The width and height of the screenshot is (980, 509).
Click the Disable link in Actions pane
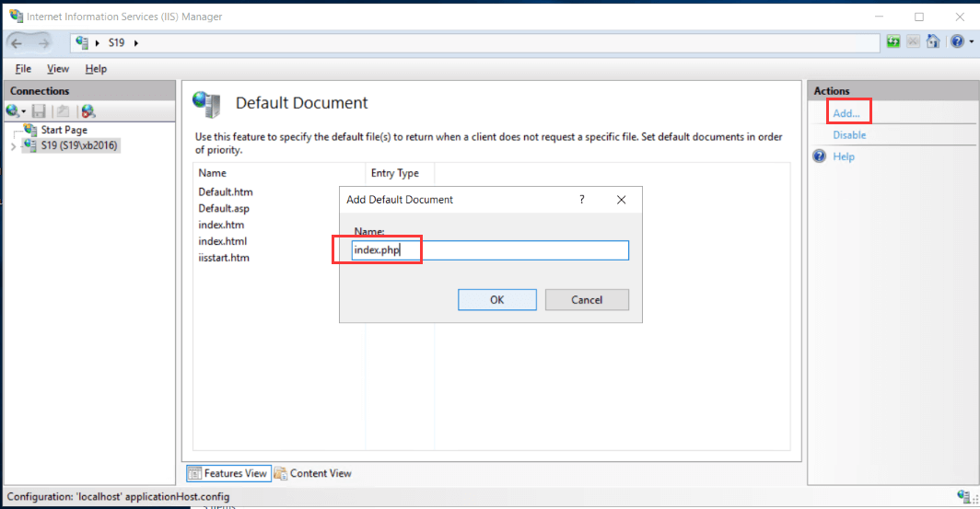coord(849,134)
